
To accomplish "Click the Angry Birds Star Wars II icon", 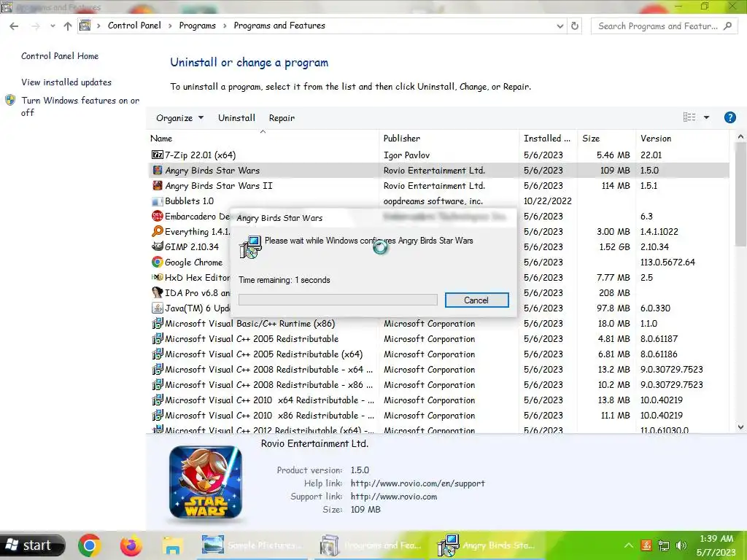I will point(158,185).
